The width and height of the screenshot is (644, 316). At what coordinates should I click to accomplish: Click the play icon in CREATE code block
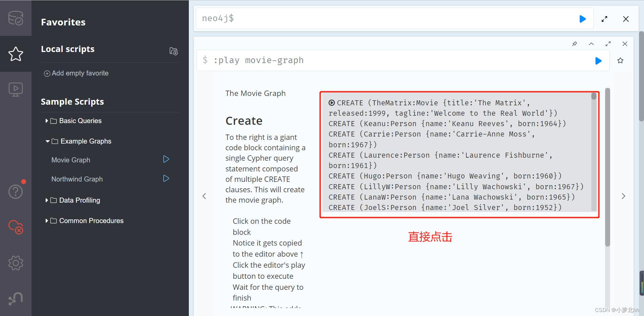(x=332, y=103)
